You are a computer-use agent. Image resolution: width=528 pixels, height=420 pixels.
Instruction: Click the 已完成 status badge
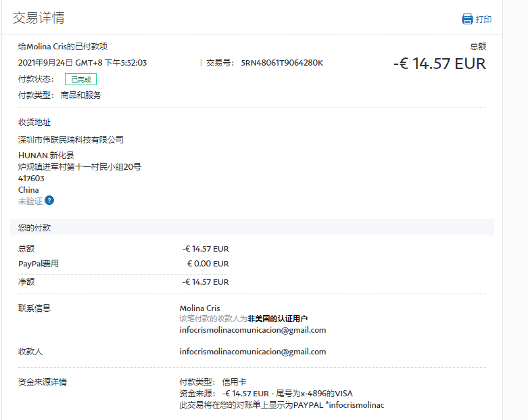point(80,79)
